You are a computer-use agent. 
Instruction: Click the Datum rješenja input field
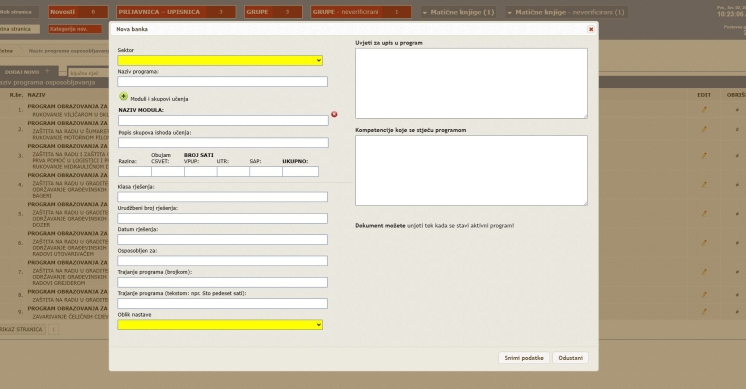[x=222, y=239]
